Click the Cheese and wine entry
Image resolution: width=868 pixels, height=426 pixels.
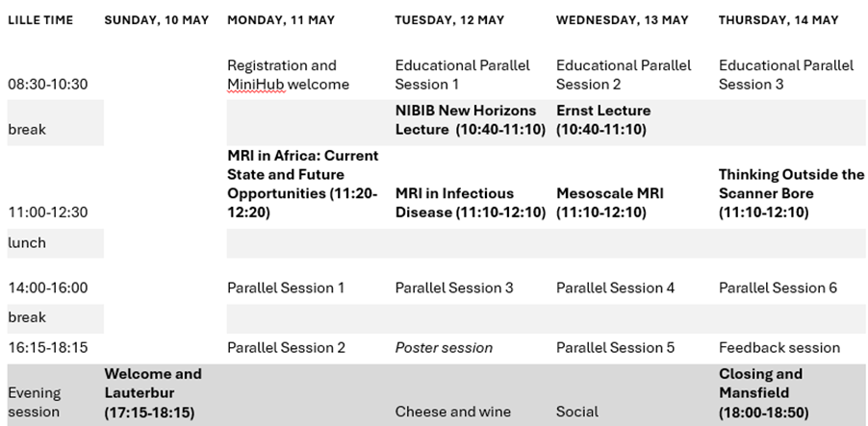(453, 412)
